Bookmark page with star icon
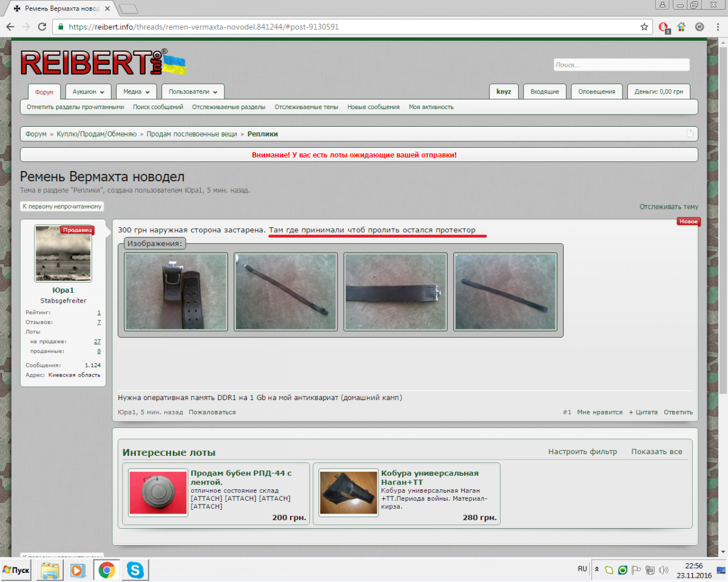The height and width of the screenshot is (582, 728). [644, 27]
